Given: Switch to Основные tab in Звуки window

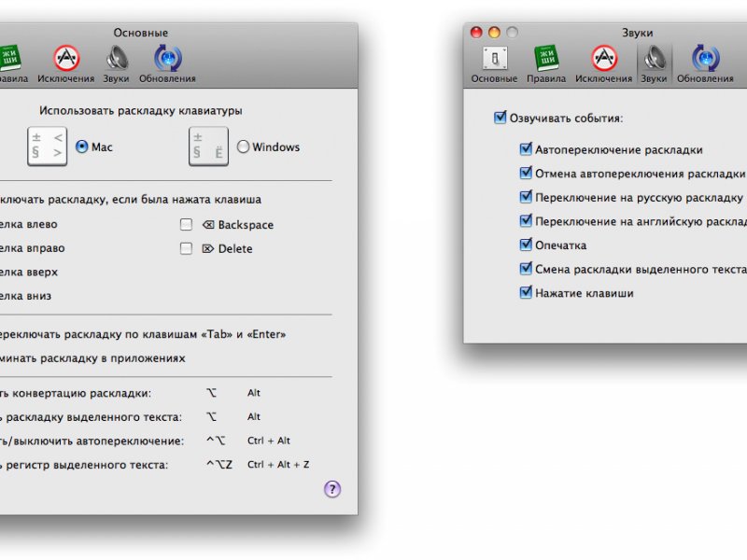Looking at the screenshot, I should [x=494, y=64].
